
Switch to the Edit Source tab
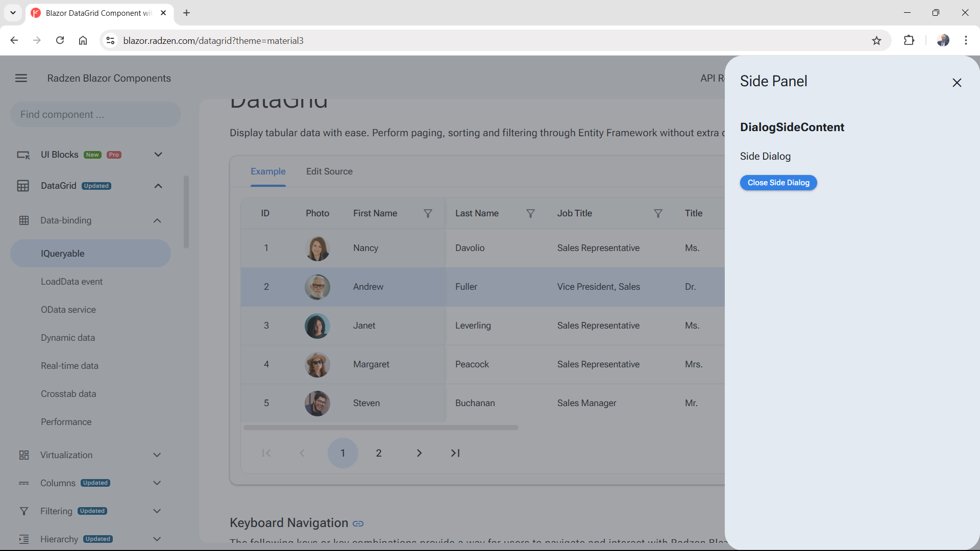[x=329, y=171]
